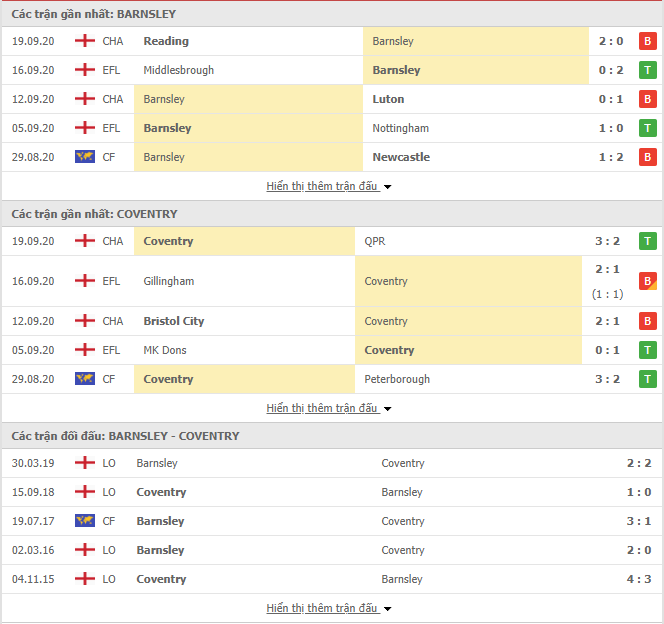Expand more Barnsley recent matches
Image resolution: width=664 pixels, height=624 pixels.
coord(329,186)
